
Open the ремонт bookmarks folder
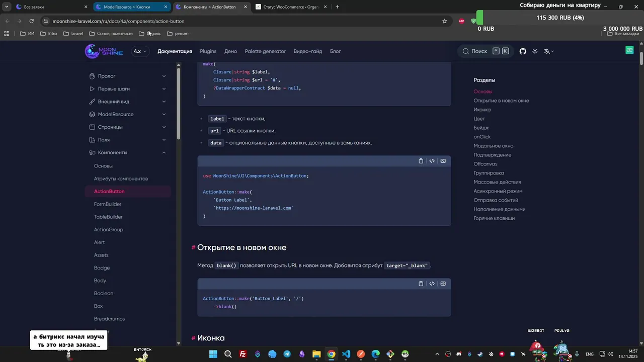click(x=178, y=34)
